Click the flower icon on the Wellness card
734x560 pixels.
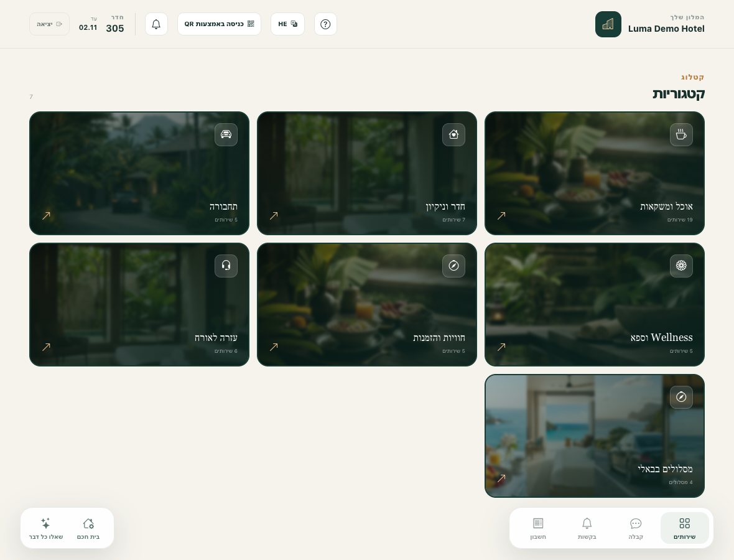[x=681, y=266]
